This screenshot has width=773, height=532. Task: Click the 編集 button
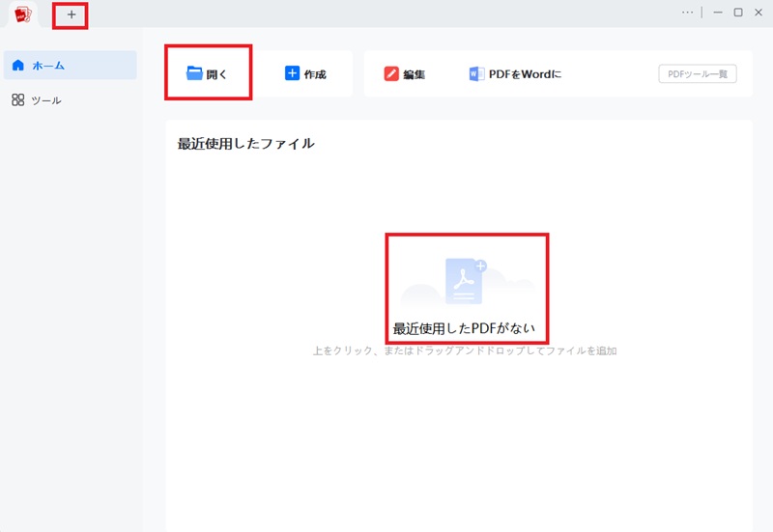404,74
